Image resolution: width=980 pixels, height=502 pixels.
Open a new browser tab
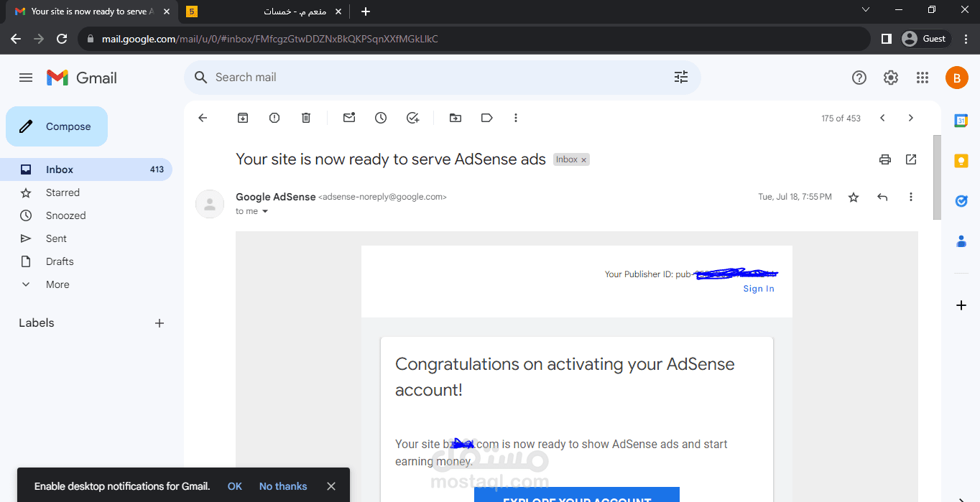click(x=366, y=11)
